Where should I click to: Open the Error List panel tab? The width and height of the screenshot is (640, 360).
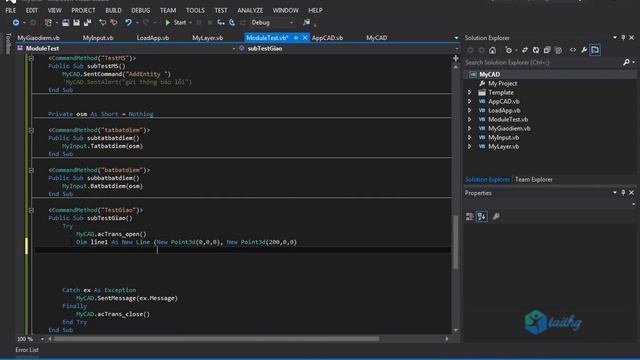point(27,350)
